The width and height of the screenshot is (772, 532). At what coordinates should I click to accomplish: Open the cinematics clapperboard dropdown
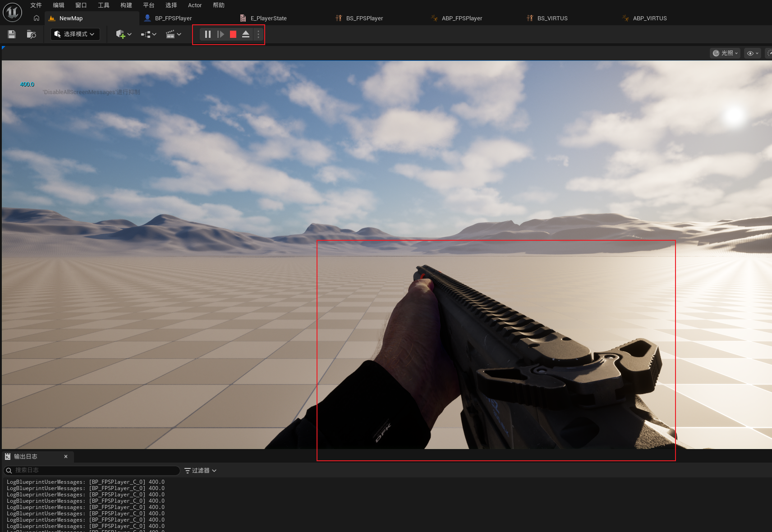pos(173,34)
